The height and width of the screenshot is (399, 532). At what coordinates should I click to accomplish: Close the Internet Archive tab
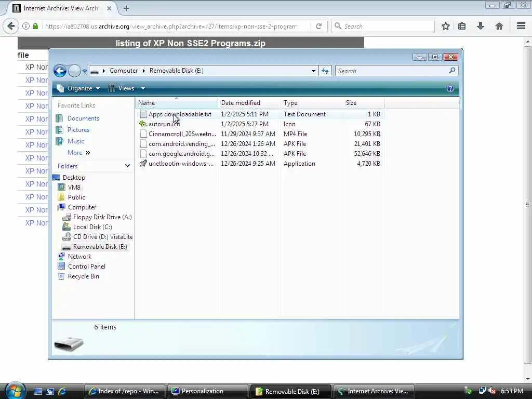(109, 8)
